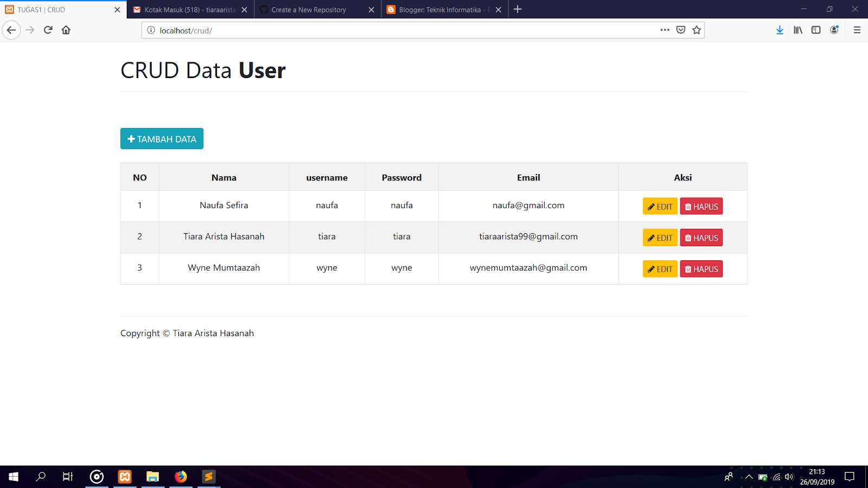Open the page actions three-dot menu
Screen dimensions: 868x488
(x=665, y=30)
